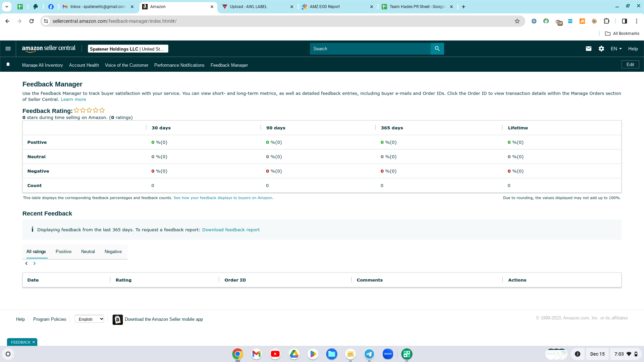
Task: Click Download the Amazon Seller mobile app link
Action: tap(164, 319)
